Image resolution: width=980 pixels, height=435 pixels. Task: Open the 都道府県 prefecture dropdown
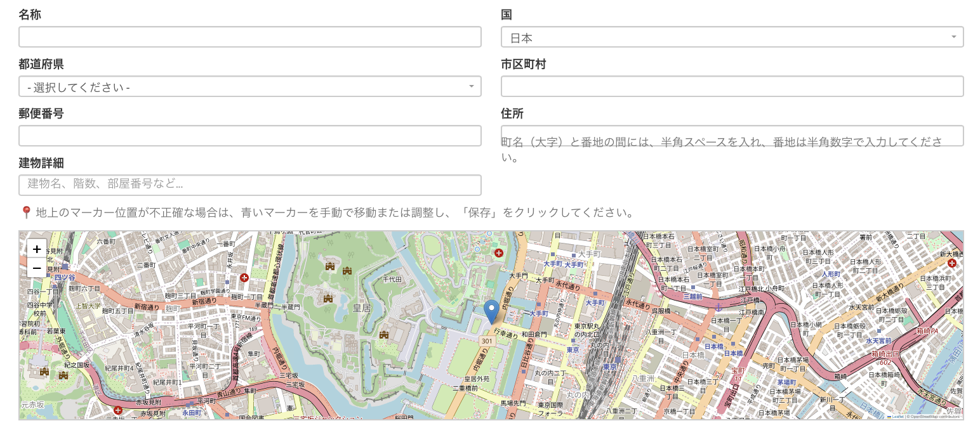point(249,87)
